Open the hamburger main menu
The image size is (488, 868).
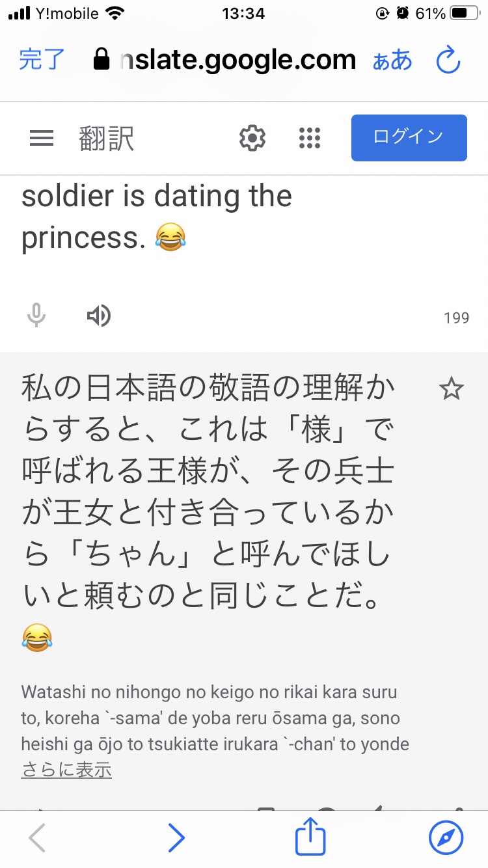(42, 138)
